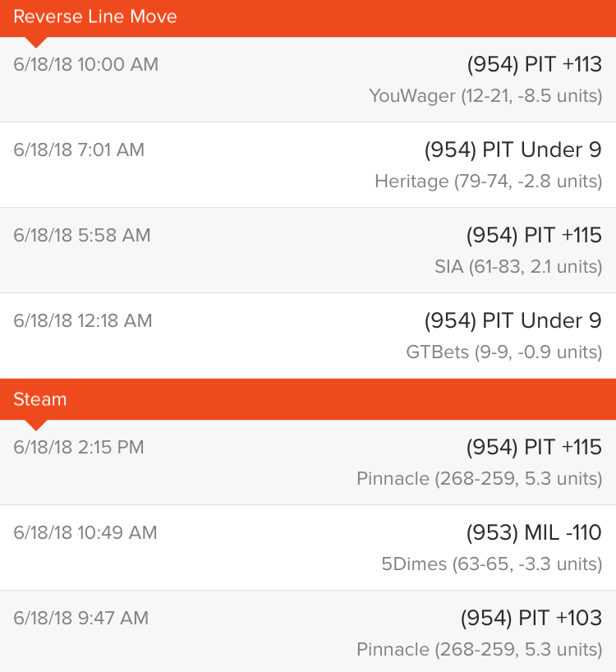The width and height of the screenshot is (616, 672).
Task: Open the 2:15 PM PIT +115 Steam entry
Action: 308,462
